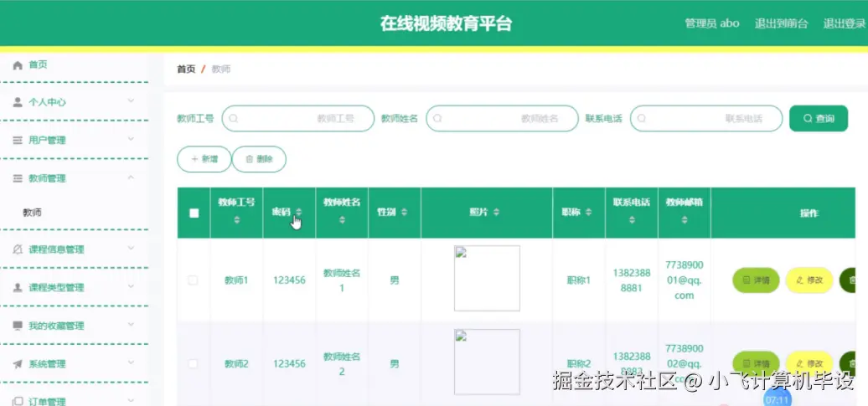Sort table by 职称 column arrows

coord(588,212)
